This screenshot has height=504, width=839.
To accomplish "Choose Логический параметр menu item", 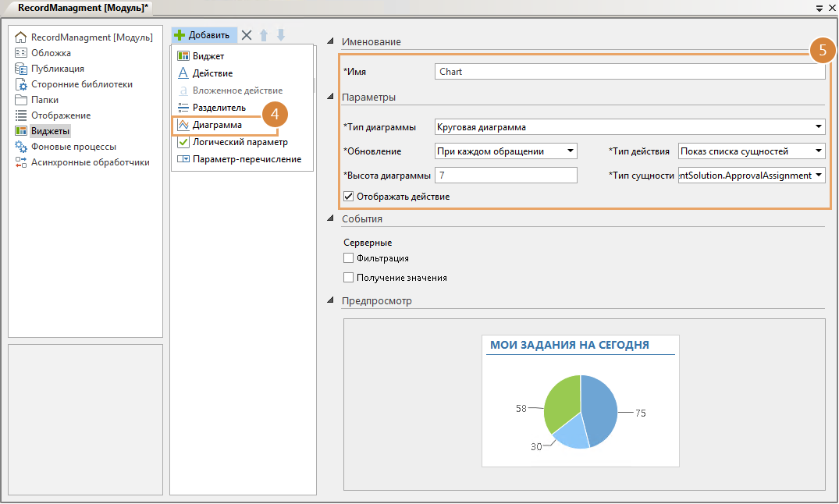I will (240, 142).
